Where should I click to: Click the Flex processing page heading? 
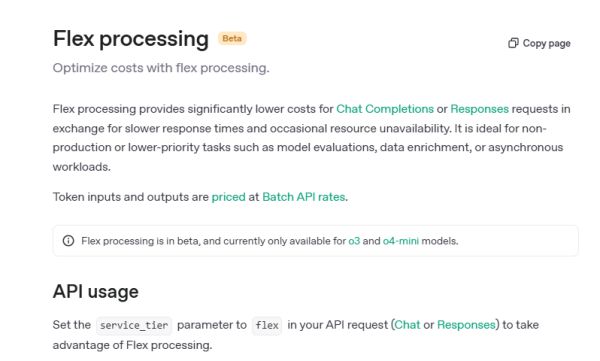(x=131, y=39)
